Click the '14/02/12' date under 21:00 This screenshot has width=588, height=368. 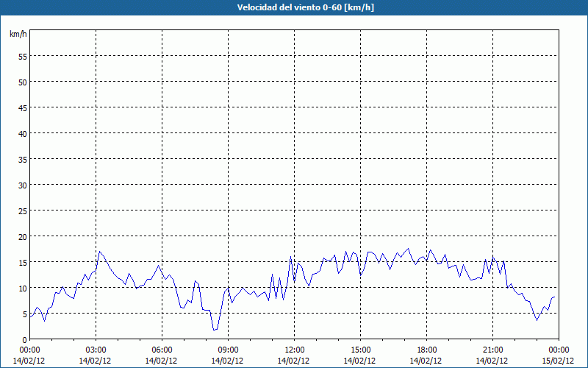coord(492,361)
